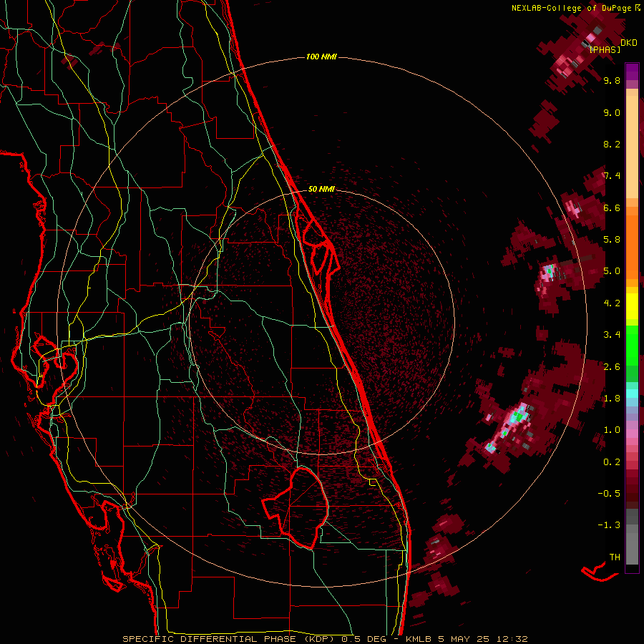
Task: Click the 4.2 value on color scale
Action: tap(612, 303)
